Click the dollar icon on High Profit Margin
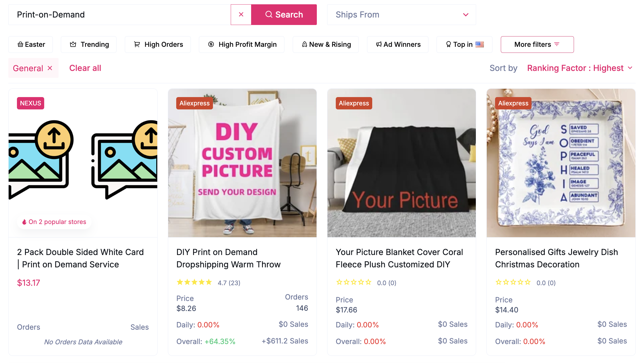Viewport: 644px width, 363px height. click(211, 44)
